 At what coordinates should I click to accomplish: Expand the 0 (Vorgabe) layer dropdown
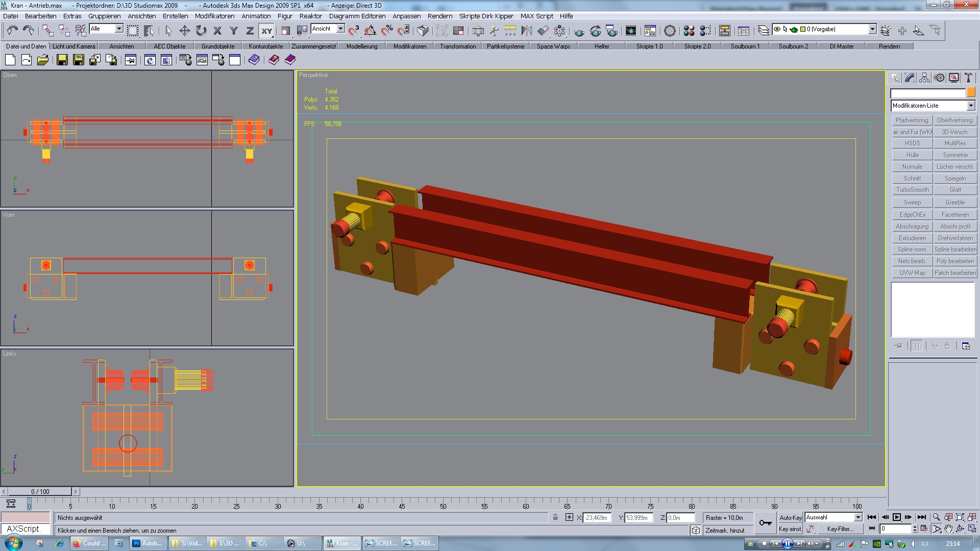coord(872,30)
